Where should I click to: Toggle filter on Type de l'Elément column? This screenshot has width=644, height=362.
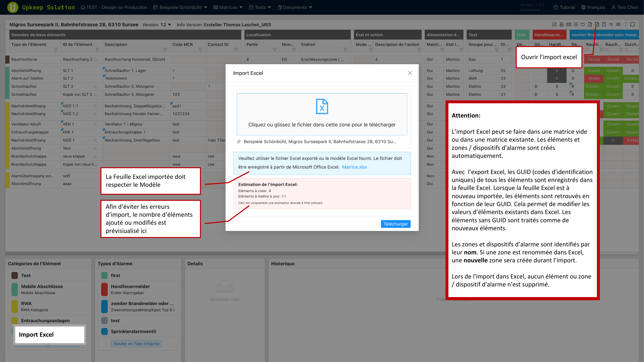56,50
